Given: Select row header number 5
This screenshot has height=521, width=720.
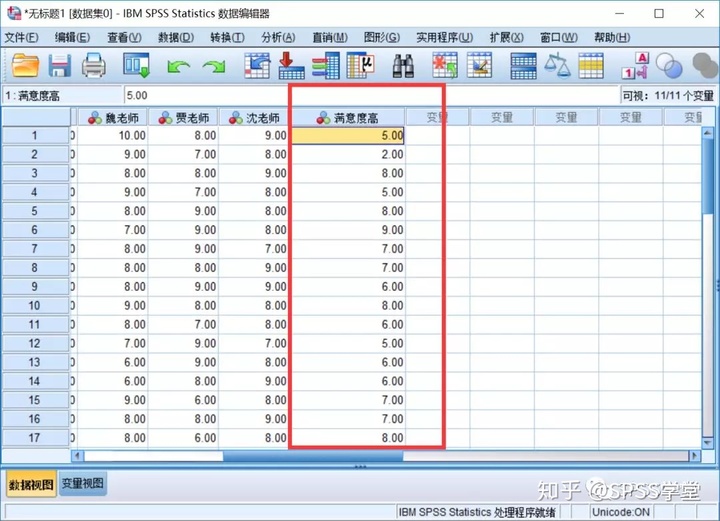Looking at the screenshot, I should [x=35, y=211].
